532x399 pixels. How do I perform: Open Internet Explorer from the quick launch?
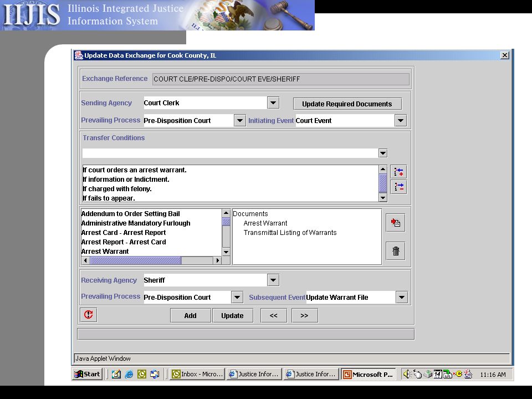(129, 374)
